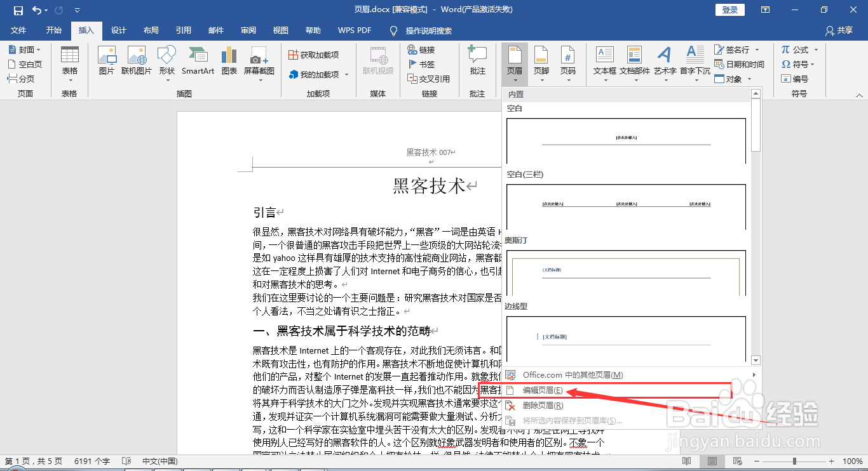The height and width of the screenshot is (471, 868).
Task: Switch to the 布局 tab
Action: click(151, 30)
